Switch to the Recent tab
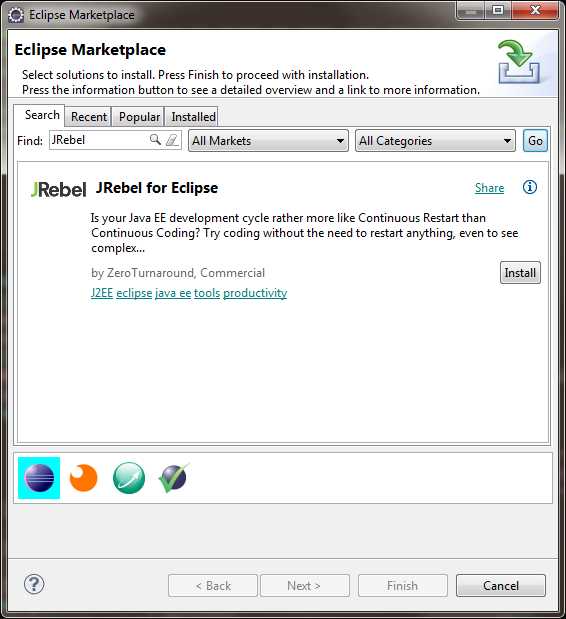This screenshot has width=566, height=619. (x=88, y=117)
